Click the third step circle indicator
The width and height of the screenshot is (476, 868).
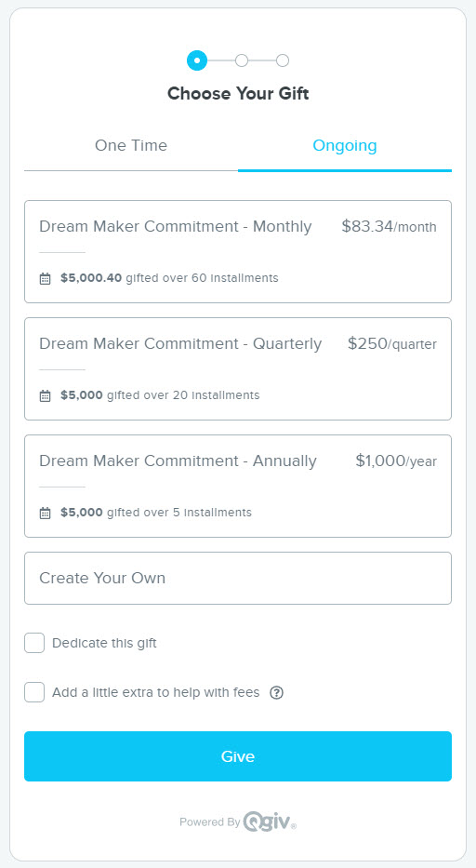click(x=283, y=60)
